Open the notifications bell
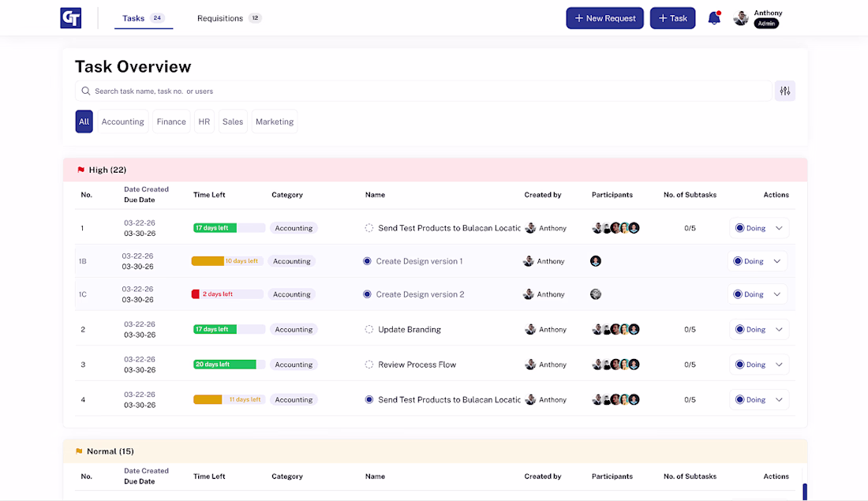This screenshot has width=868, height=501. click(714, 17)
